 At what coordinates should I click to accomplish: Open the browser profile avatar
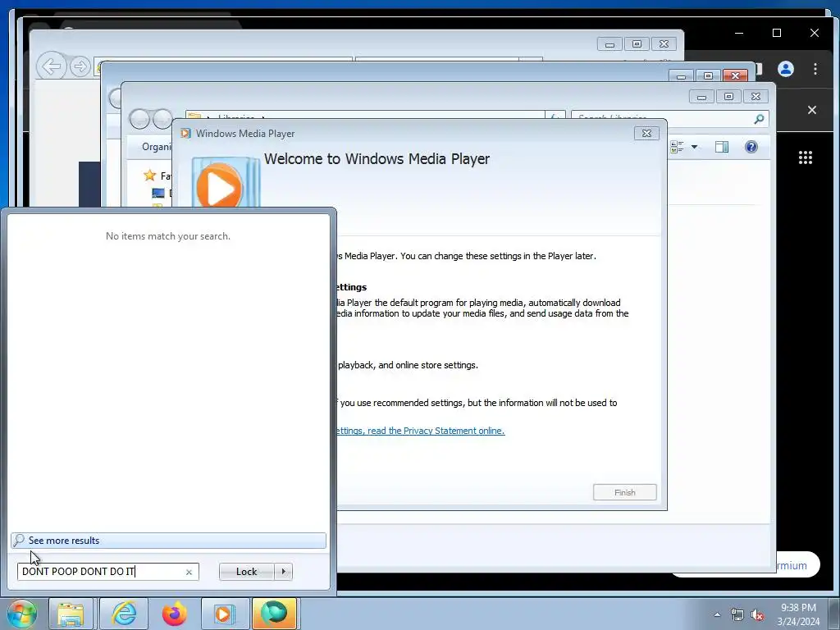click(x=785, y=69)
